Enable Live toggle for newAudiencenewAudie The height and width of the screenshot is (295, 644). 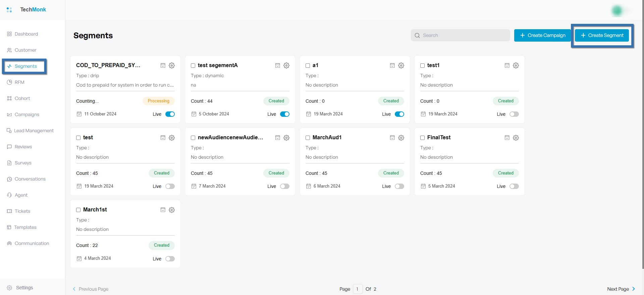(x=285, y=186)
